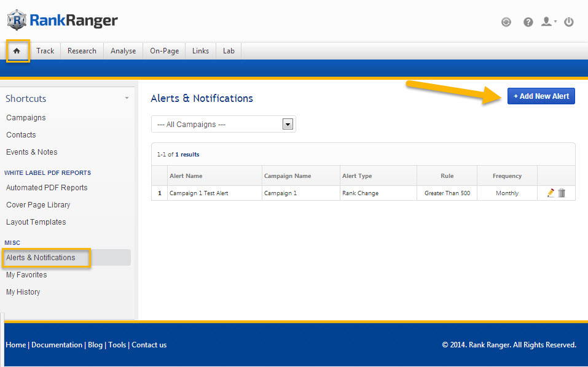The width and height of the screenshot is (588, 367).
Task: Click the Contact us footer link
Action: pos(149,345)
